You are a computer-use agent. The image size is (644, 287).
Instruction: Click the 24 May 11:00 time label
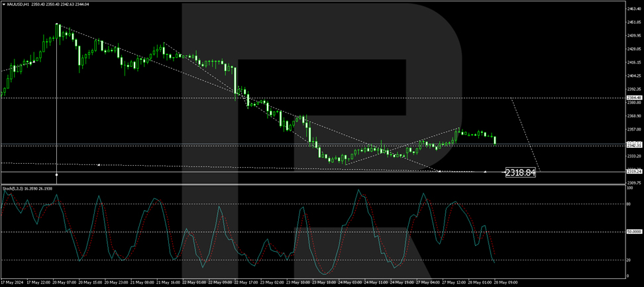[377, 282]
